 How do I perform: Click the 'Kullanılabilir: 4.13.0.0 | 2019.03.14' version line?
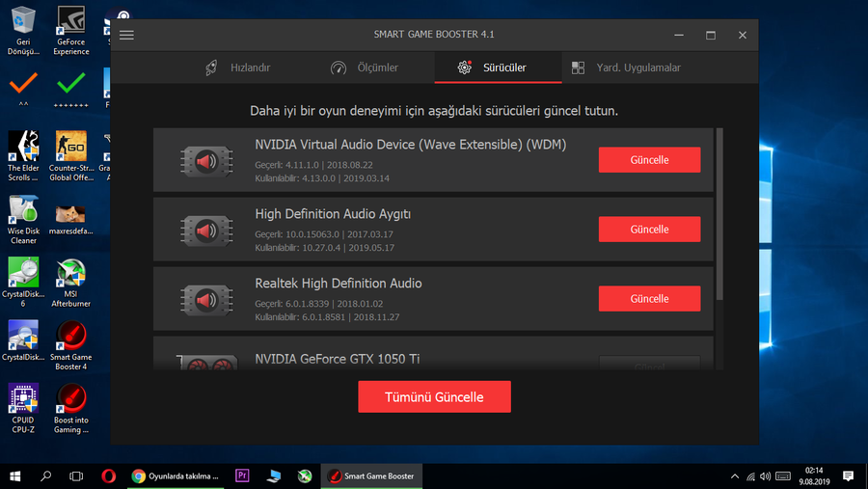tap(322, 178)
